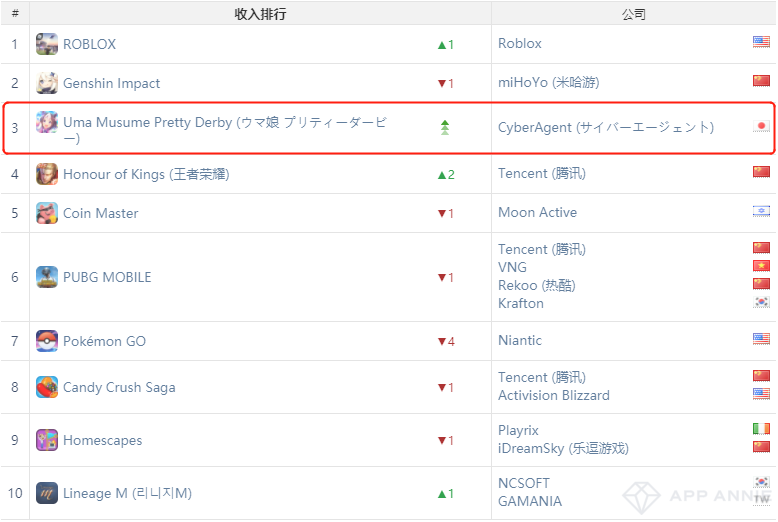
Task: Click the ROBLOX game icon
Action: click(47, 44)
